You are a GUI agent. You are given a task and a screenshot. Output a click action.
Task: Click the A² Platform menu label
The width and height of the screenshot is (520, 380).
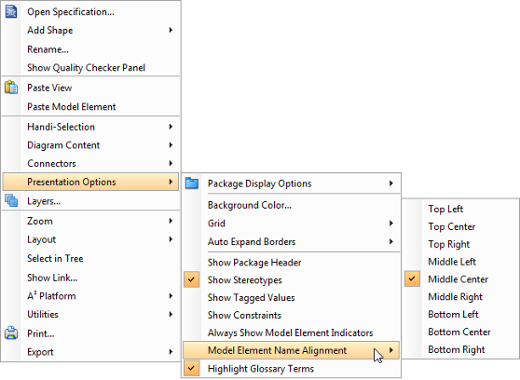(52, 296)
